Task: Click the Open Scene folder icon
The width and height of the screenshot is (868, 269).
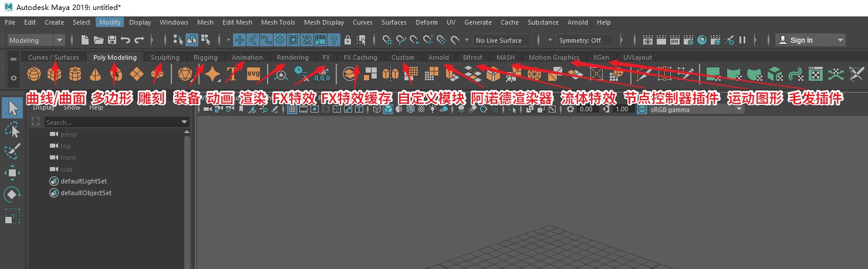Action: pyautogui.click(x=99, y=40)
